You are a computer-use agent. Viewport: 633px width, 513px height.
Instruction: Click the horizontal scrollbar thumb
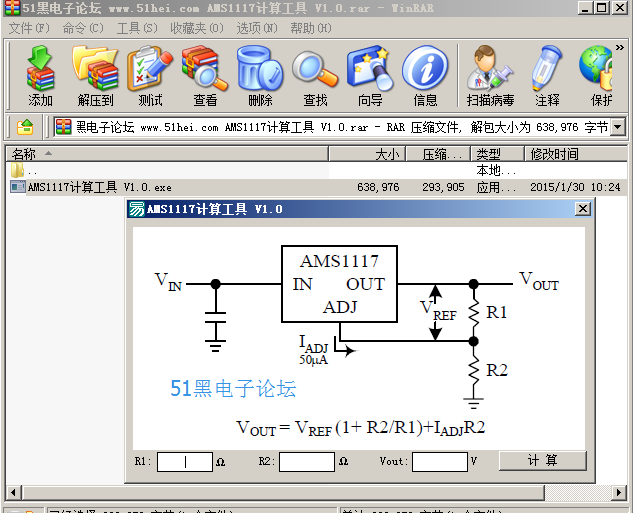click(x=283, y=492)
